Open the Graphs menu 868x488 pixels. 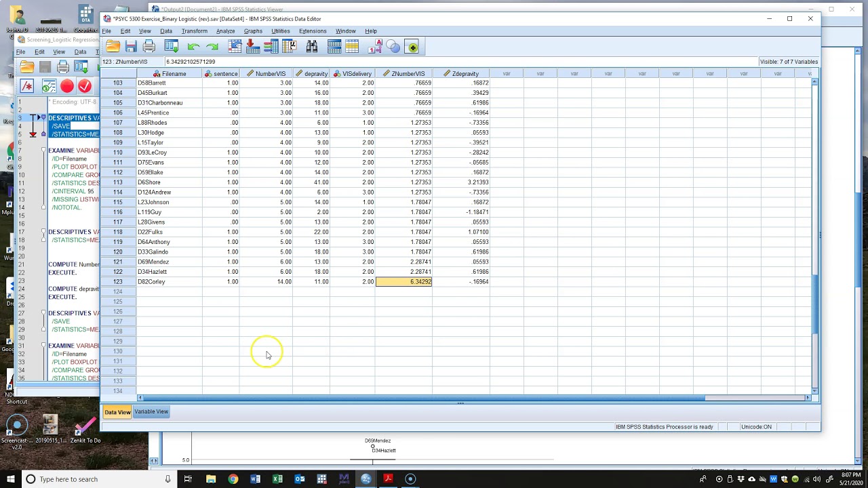click(253, 31)
